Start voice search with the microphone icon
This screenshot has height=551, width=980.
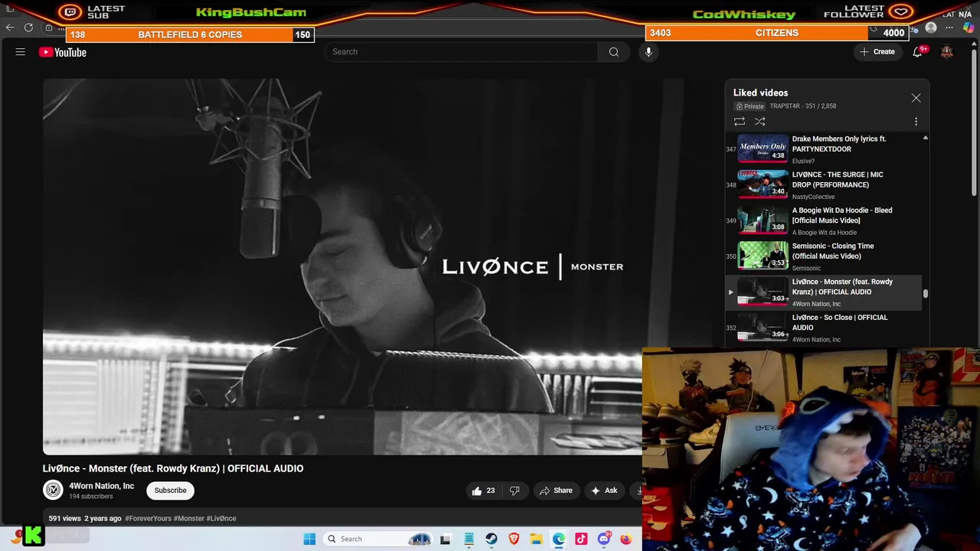(x=648, y=52)
